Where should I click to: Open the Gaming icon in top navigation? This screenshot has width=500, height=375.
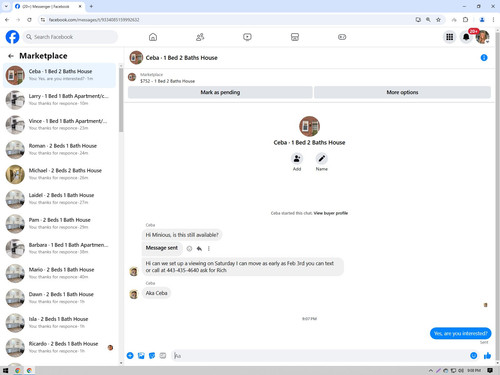tap(342, 37)
